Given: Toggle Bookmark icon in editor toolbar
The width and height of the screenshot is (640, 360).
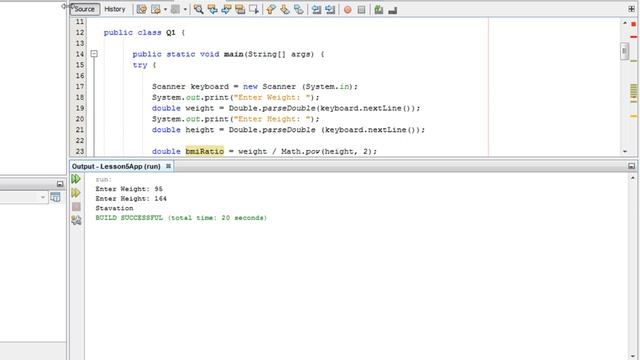Looking at the screenshot, I should pos(299,9).
